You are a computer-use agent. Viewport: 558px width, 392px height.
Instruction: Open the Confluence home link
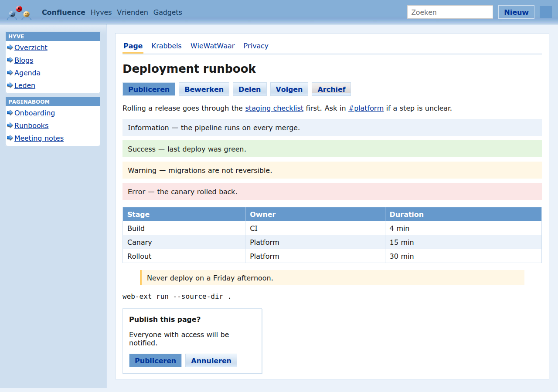click(x=64, y=12)
